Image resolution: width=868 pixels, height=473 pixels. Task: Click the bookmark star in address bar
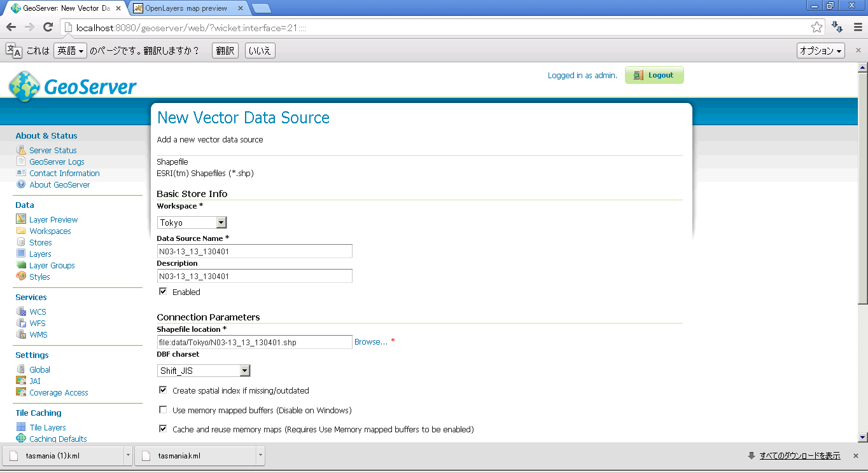click(x=816, y=27)
